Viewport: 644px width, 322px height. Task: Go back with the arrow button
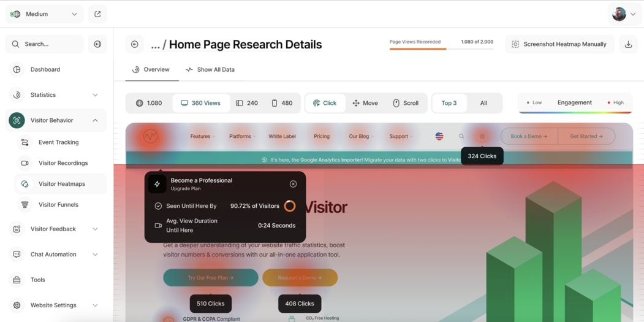click(x=134, y=44)
